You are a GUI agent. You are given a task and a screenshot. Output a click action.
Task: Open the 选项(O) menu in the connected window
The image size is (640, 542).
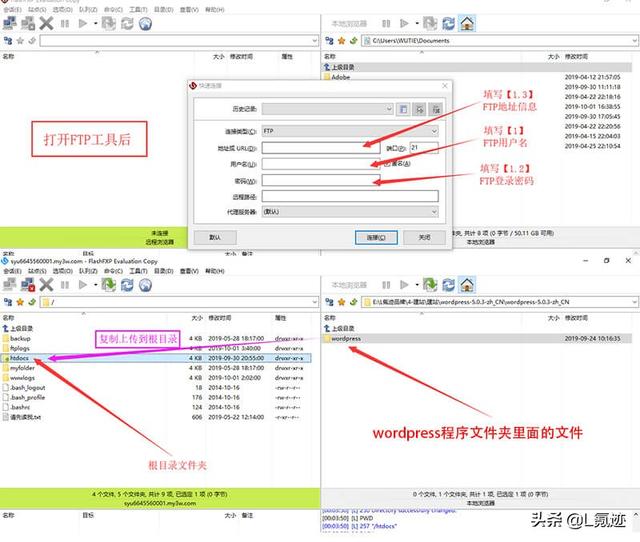[x=62, y=271]
